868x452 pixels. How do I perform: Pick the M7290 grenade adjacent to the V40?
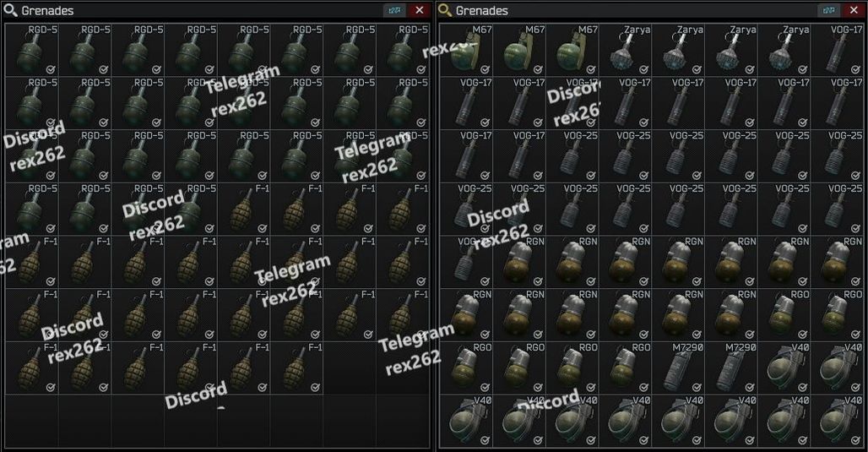[730, 368]
